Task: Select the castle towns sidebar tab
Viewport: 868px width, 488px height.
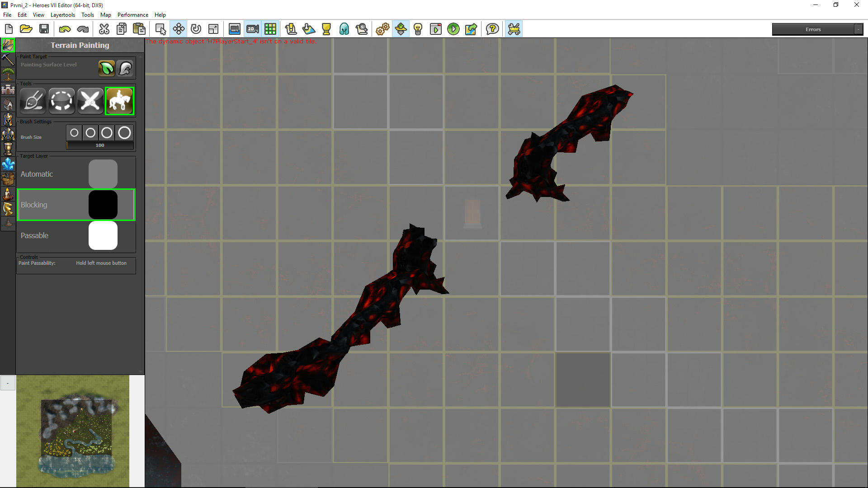Action: pyautogui.click(x=8, y=89)
